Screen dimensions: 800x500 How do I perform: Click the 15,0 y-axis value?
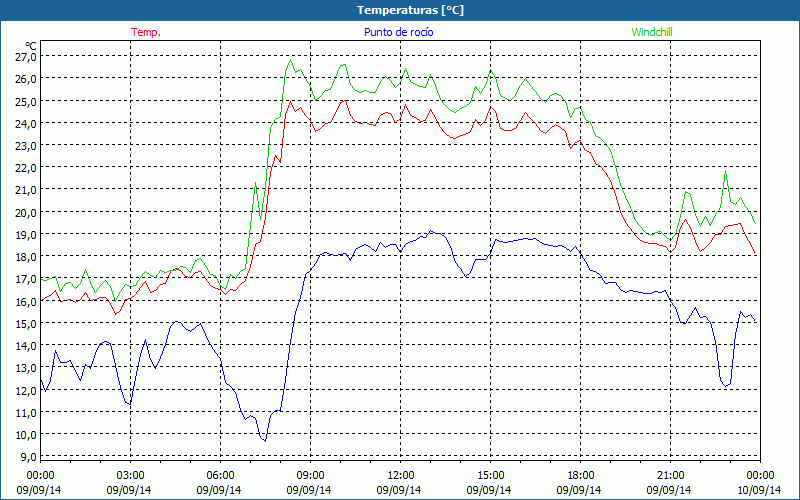click(x=26, y=323)
